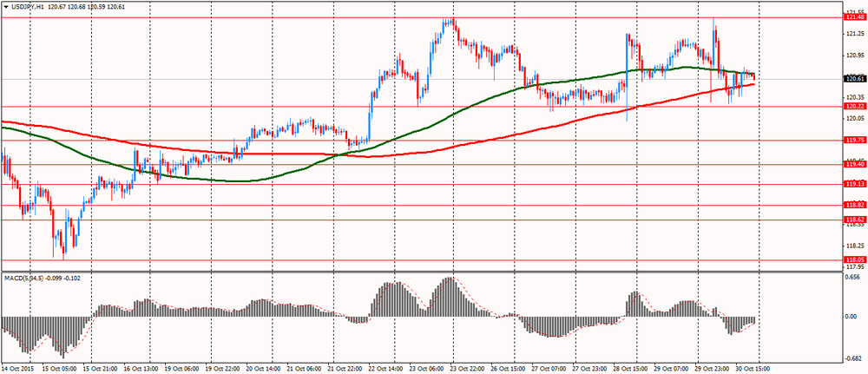Click the 27 Oct 23:00 time label
Screen dimensions: 868x374
point(589,368)
